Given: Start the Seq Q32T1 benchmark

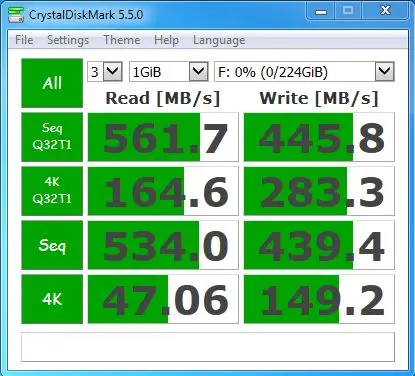Looking at the screenshot, I should point(52,137).
